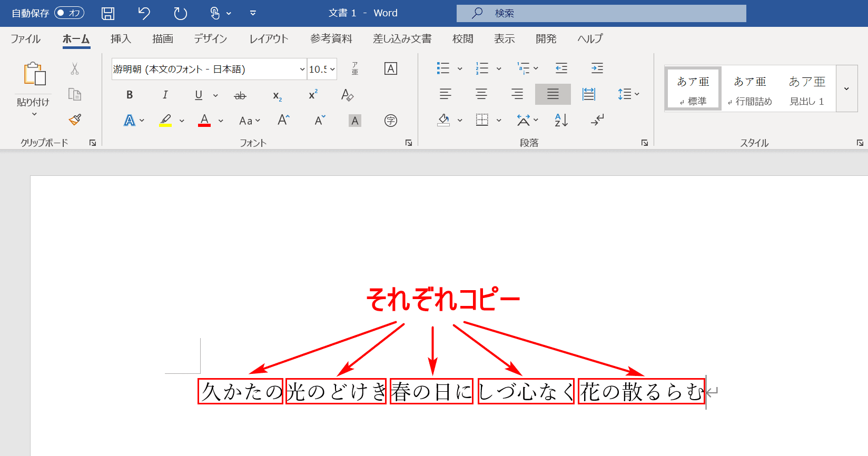
Task: Click the phonetic guide (ルビ) icon
Action: (x=355, y=68)
